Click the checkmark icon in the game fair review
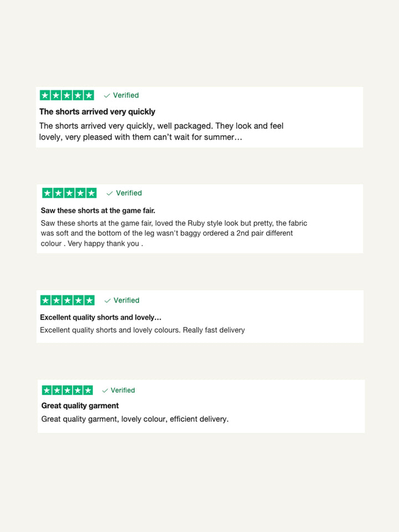Image resolution: width=399 pixels, height=532 pixels. pyautogui.click(x=110, y=193)
